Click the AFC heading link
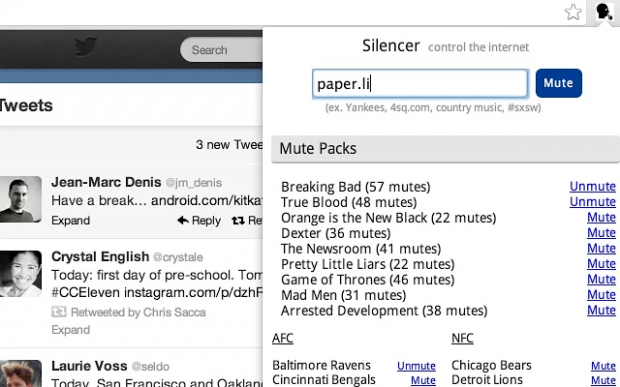Image resolution: width=620 pixels, height=387 pixels. (283, 338)
